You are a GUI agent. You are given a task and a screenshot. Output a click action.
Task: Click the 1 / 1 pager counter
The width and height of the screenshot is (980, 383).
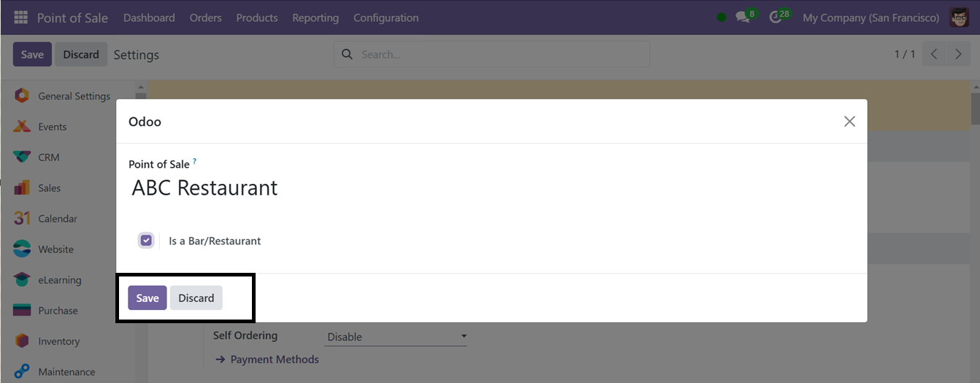[x=905, y=54]
